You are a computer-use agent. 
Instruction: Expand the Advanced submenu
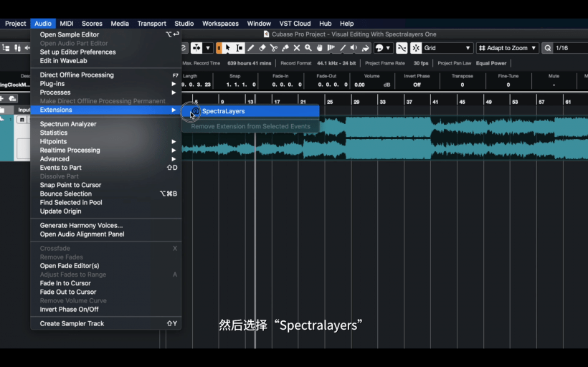pos(107,159)
